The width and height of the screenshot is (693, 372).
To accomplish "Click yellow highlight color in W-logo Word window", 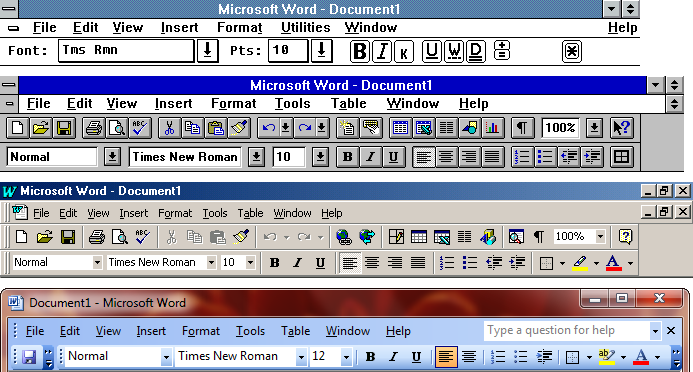I will [580, 263].
